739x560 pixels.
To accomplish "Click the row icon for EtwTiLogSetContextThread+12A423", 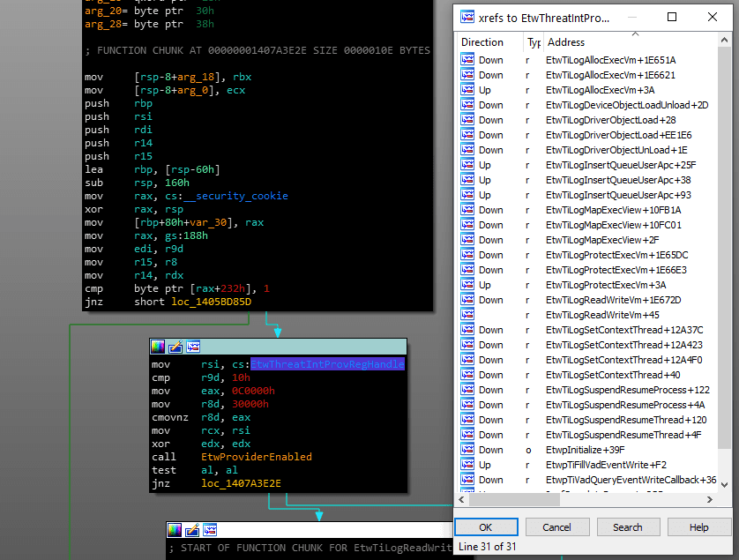I will point(467,345).
